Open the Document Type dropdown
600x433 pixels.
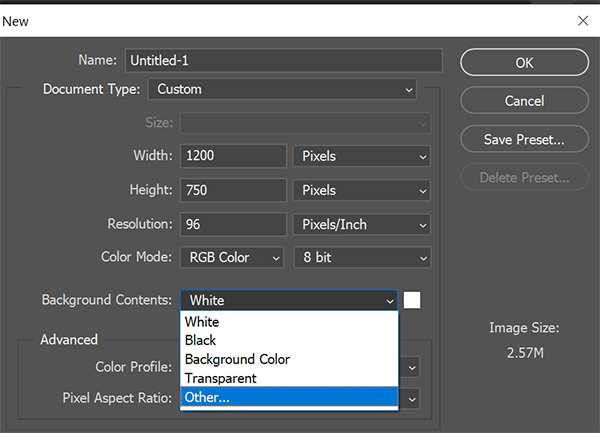(x=283, y=89)
